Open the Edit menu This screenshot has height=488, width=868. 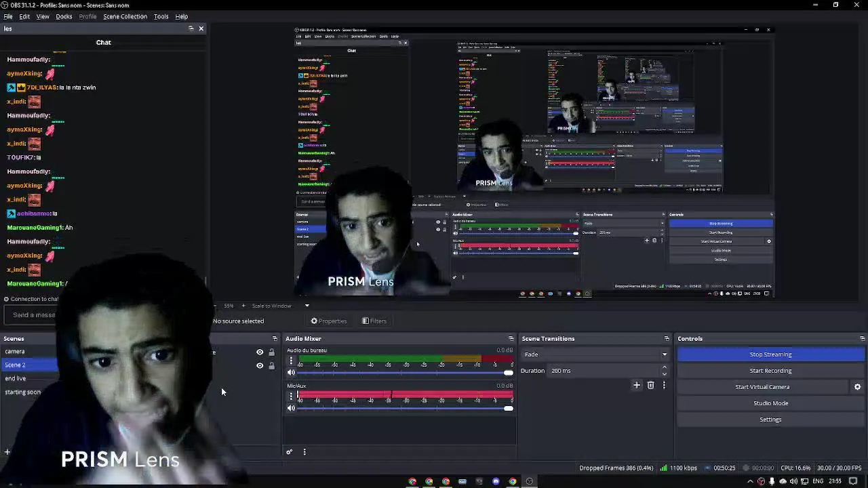(x=24, y=16)
